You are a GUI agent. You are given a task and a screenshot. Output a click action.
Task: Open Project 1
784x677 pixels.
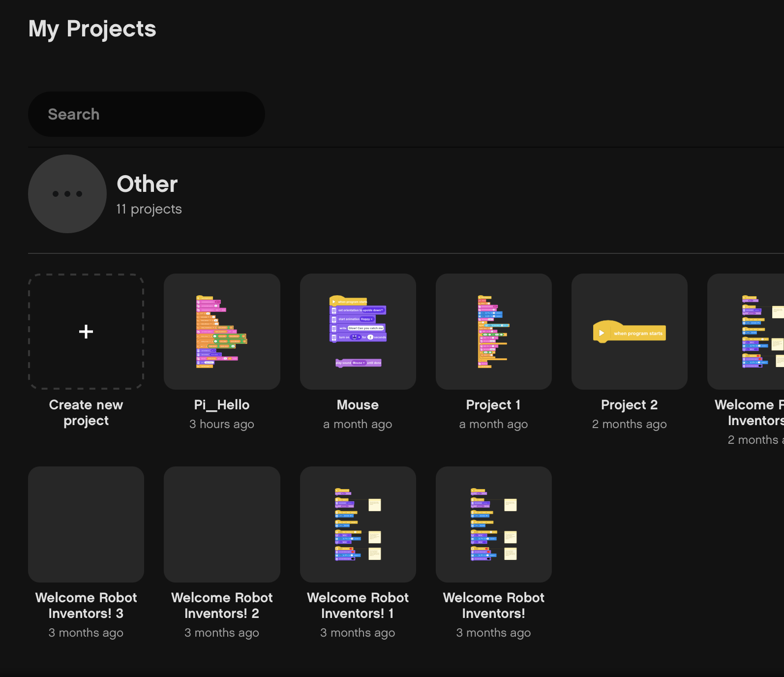(493, 332)
